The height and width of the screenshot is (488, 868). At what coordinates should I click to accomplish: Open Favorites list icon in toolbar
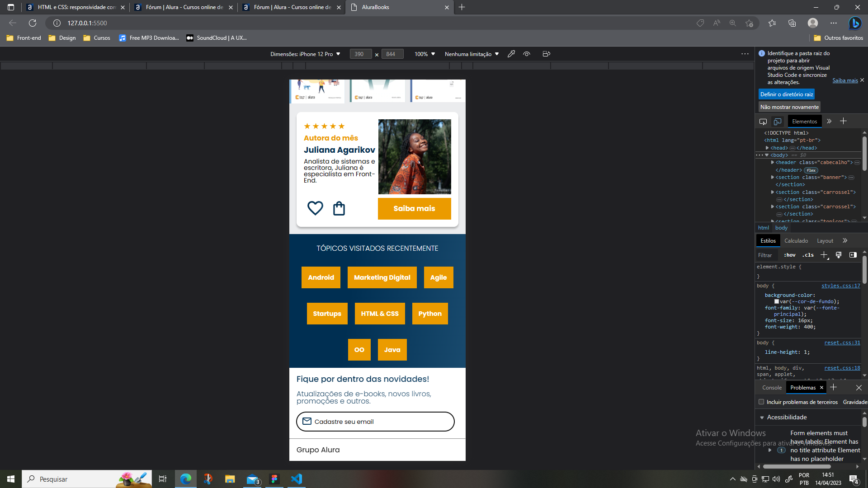(x=772, y=23)
